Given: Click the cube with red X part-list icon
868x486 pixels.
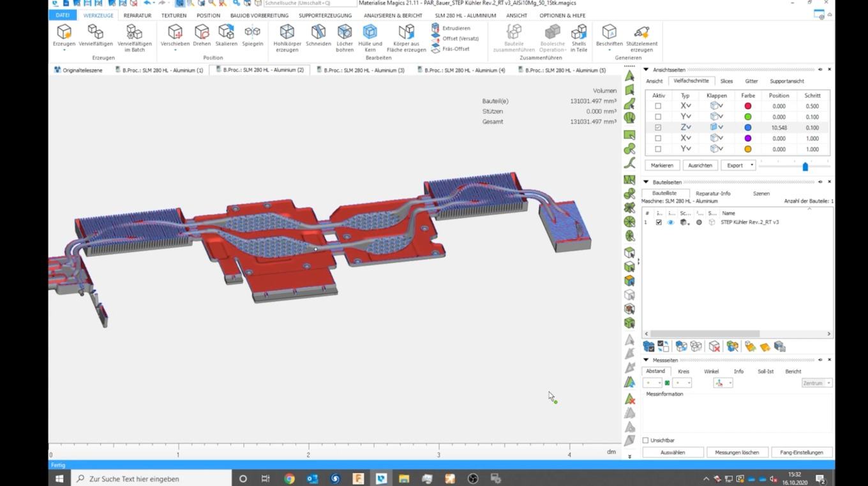Looking at the screenshot, I should 714,346.
